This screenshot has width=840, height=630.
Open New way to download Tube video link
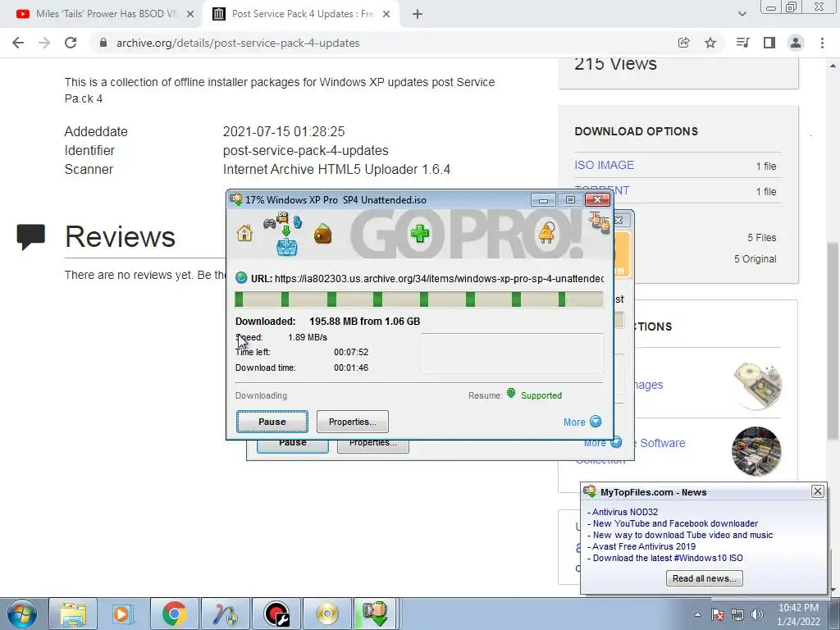[x=682, y=535]
